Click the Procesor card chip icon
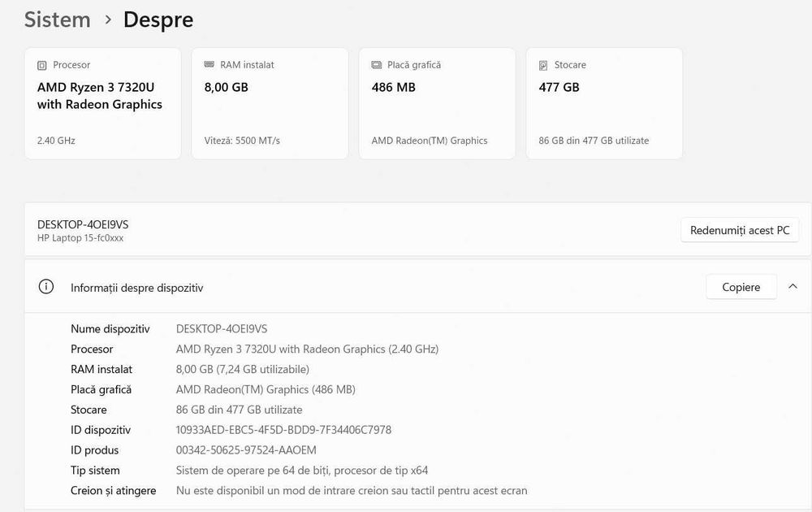812x512 pixels. pyautogui.click(x=42, y=65)
